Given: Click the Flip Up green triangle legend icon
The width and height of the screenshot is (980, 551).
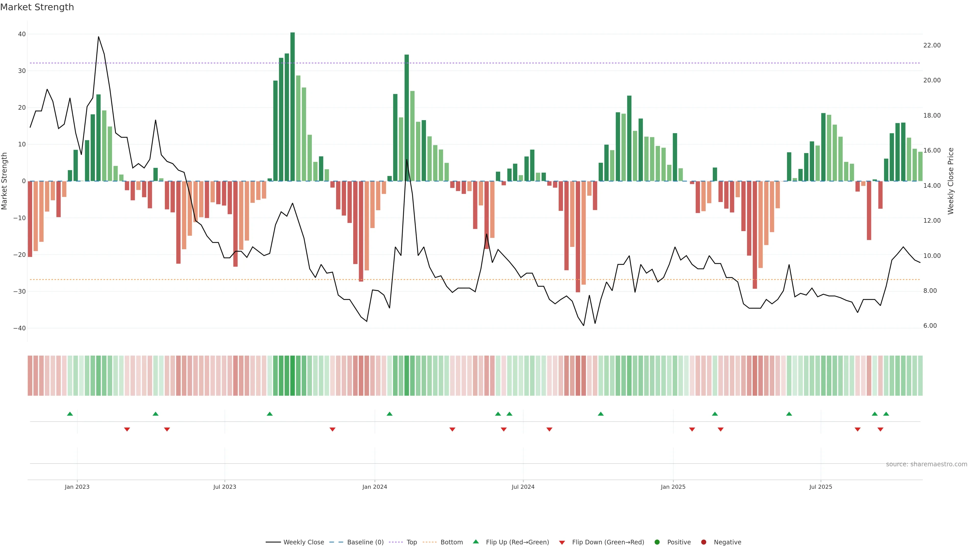Looking at the screenshot, I should pyautogui.click(x=475, y=542).
